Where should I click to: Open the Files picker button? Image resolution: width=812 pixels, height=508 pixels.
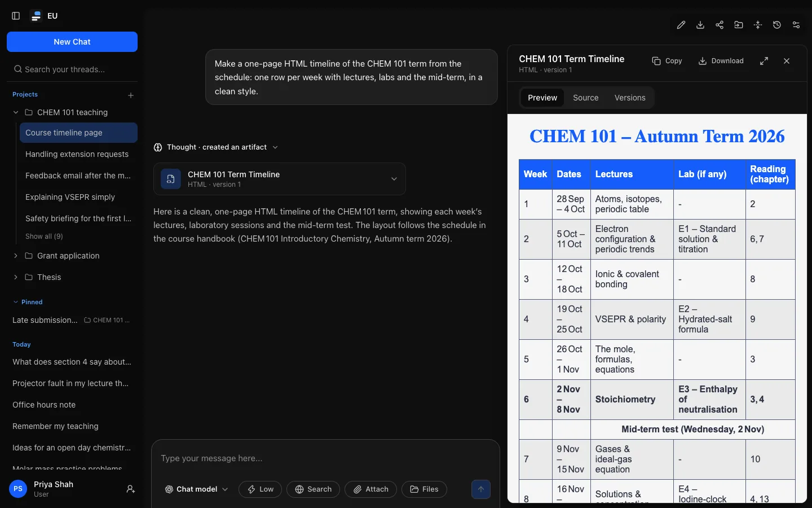424,489
